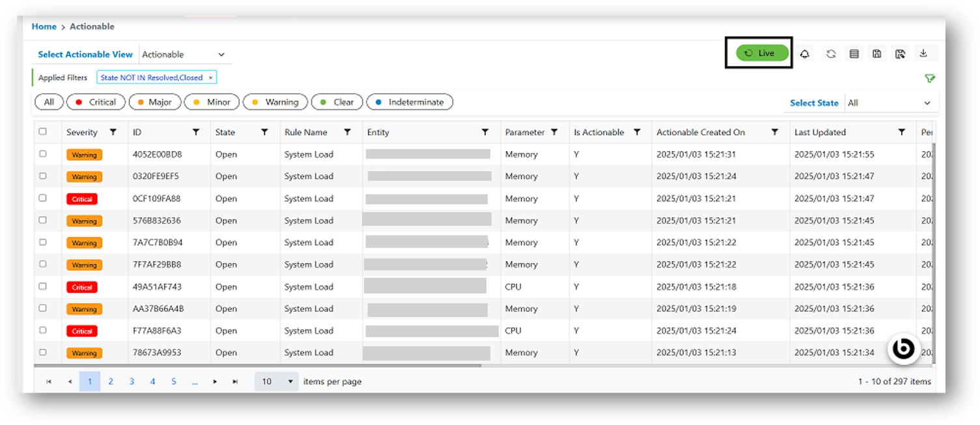Open the items per page dropdown
The width and height of the screenshot is (980, 425).
coord(277,381)
